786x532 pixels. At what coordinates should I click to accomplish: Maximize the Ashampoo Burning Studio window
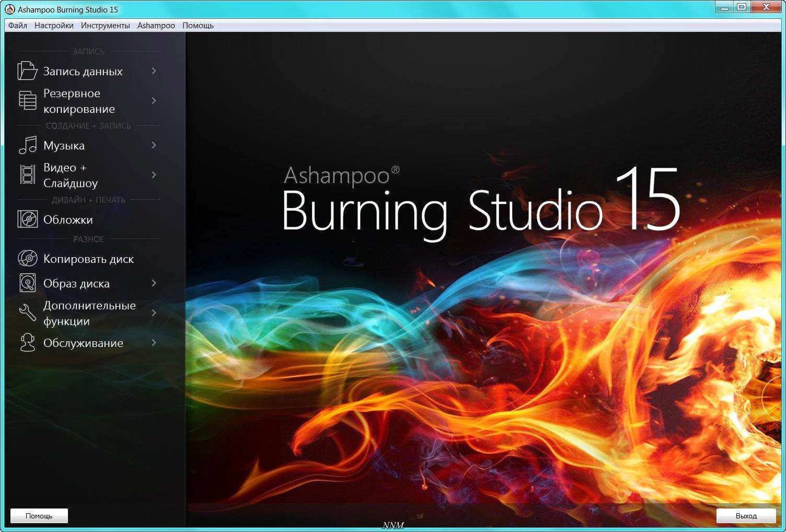(742, 7)
